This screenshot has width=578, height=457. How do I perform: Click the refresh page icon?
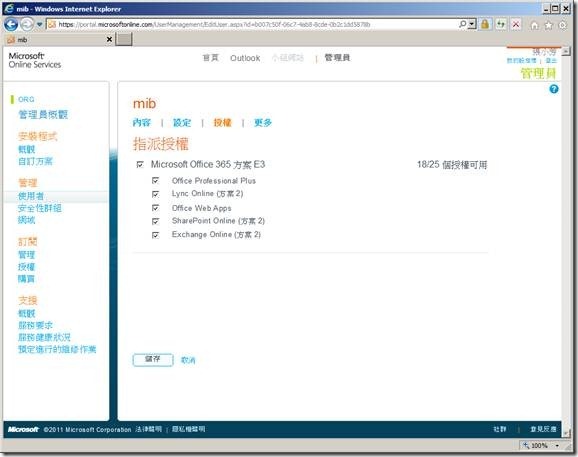[x=501, y=24]
